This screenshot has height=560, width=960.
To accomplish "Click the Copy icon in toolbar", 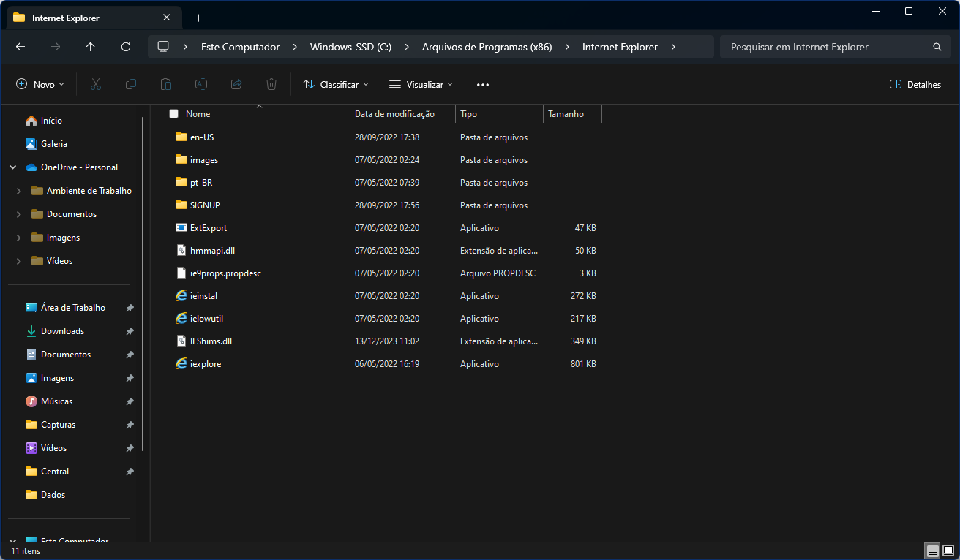I will [131, 84].
